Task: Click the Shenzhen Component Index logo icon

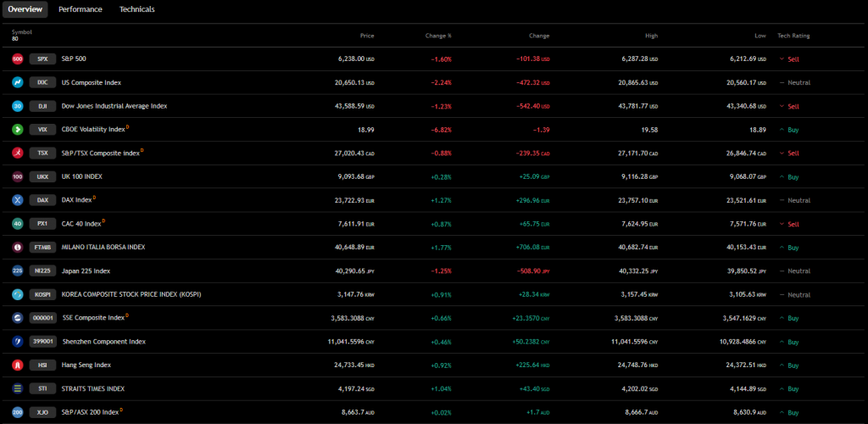Action: pyautogui.click(x=17, y=342)
